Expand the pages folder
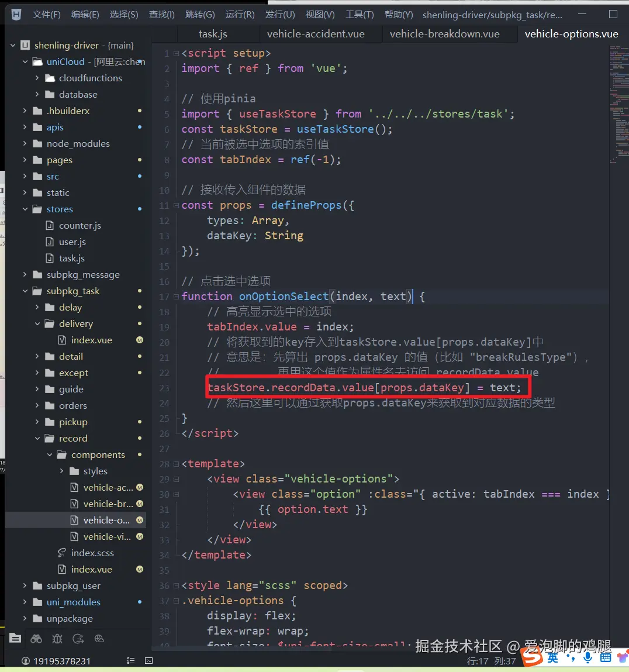 [x=25, y=160]
